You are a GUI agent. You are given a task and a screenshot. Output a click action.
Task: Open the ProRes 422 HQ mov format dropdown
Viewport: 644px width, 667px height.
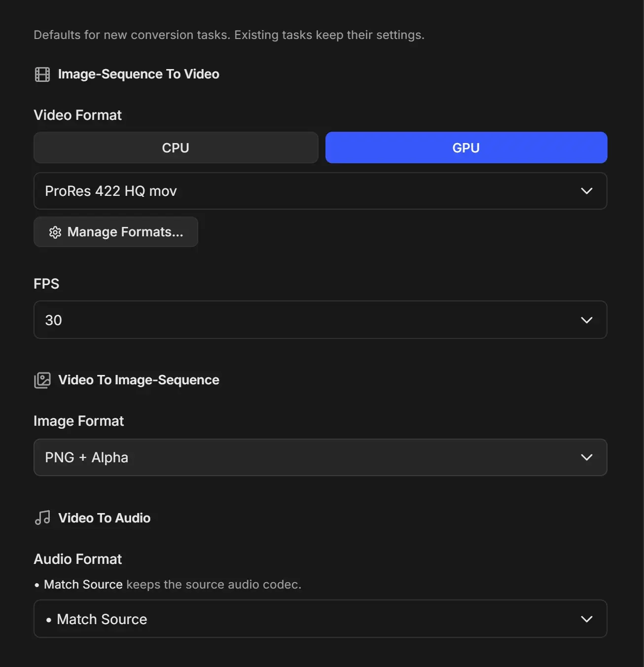320,191
